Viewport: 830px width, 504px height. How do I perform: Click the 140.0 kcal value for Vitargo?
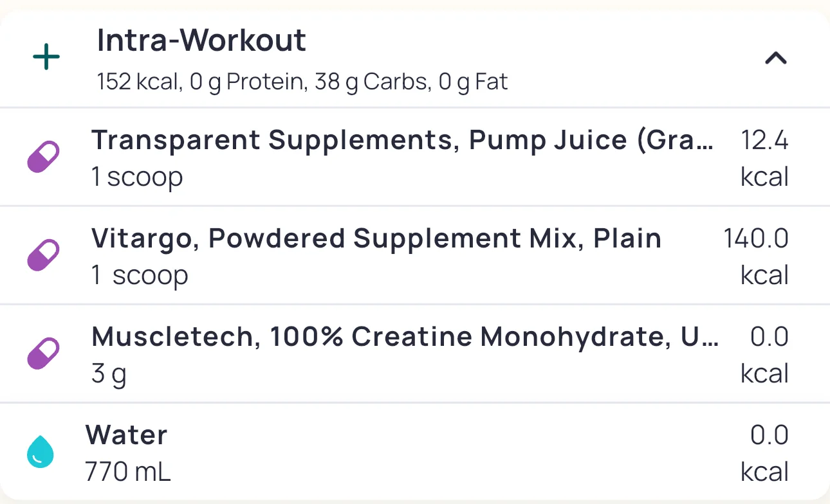756,256
